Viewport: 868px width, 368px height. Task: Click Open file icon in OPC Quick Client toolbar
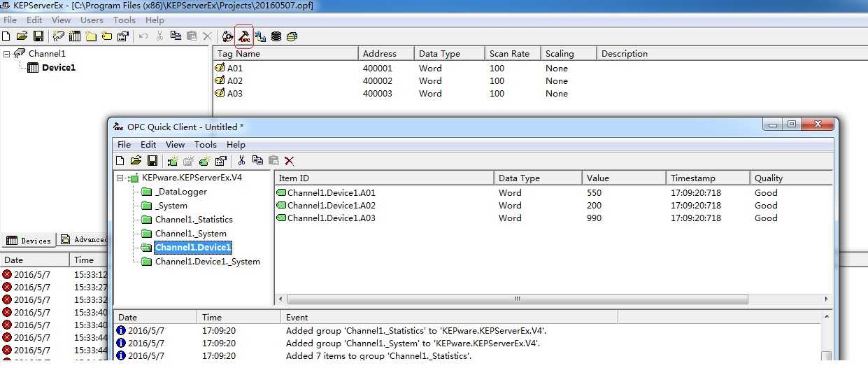(x=136, y=161)
